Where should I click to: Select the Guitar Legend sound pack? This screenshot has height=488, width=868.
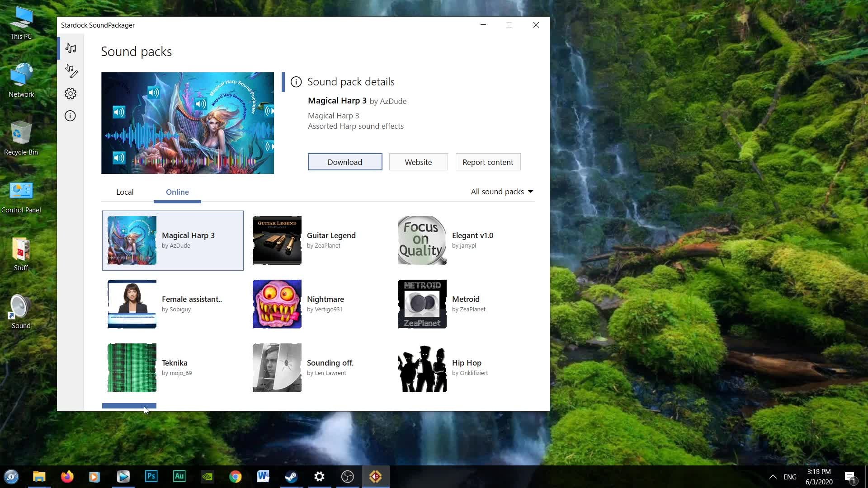pyautogui.click(x=316, y=240)
